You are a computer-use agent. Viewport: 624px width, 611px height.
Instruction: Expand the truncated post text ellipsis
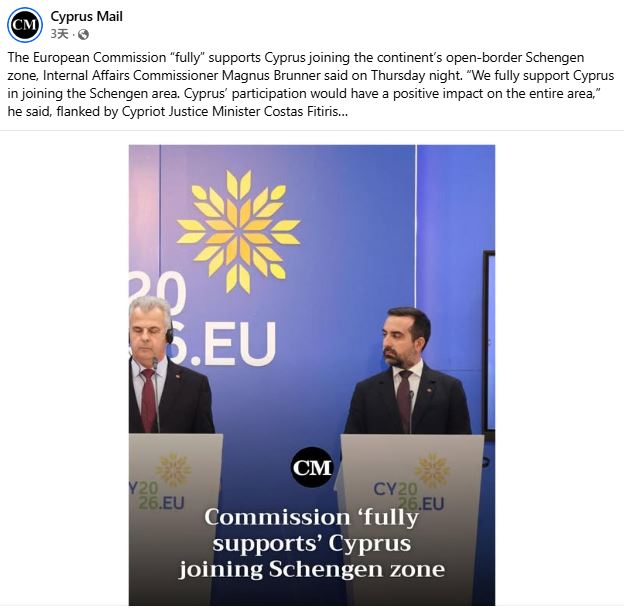342,112
